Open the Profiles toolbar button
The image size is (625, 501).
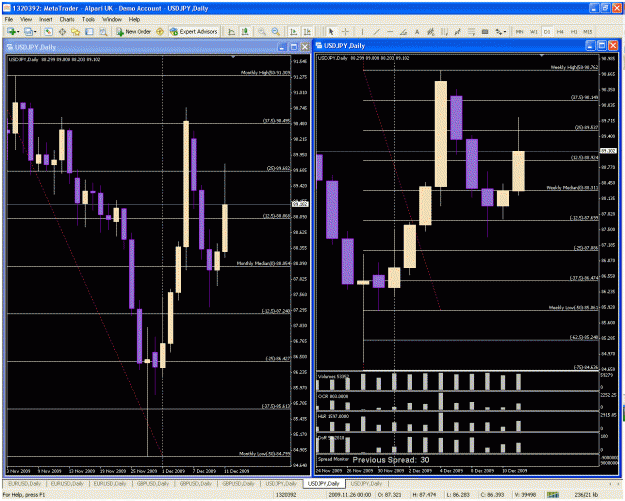[x=28, y=31]
